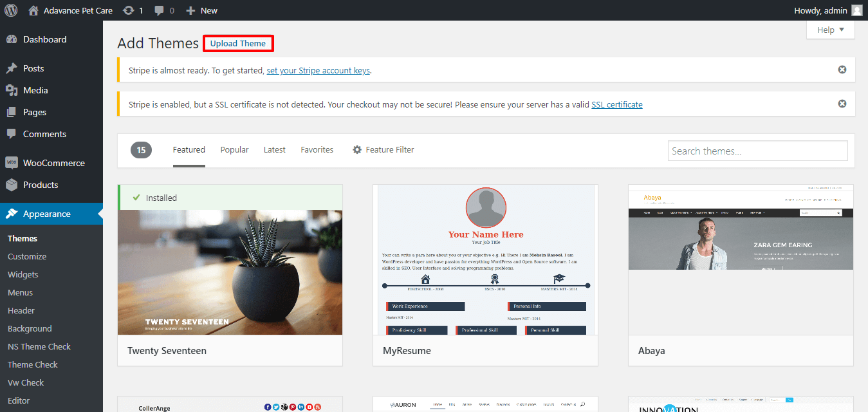Open the MyResume theme thumbnail
The image size is (868, 412).
tap(485, 260)
